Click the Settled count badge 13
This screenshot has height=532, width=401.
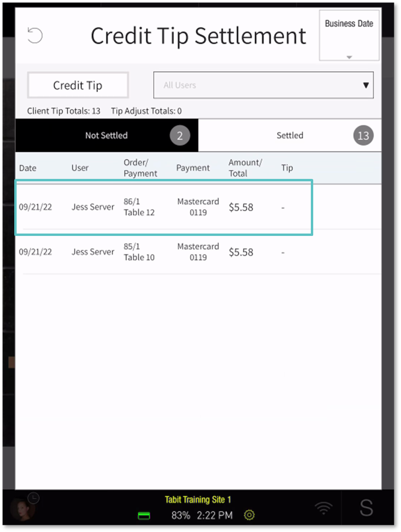(363, 136)
